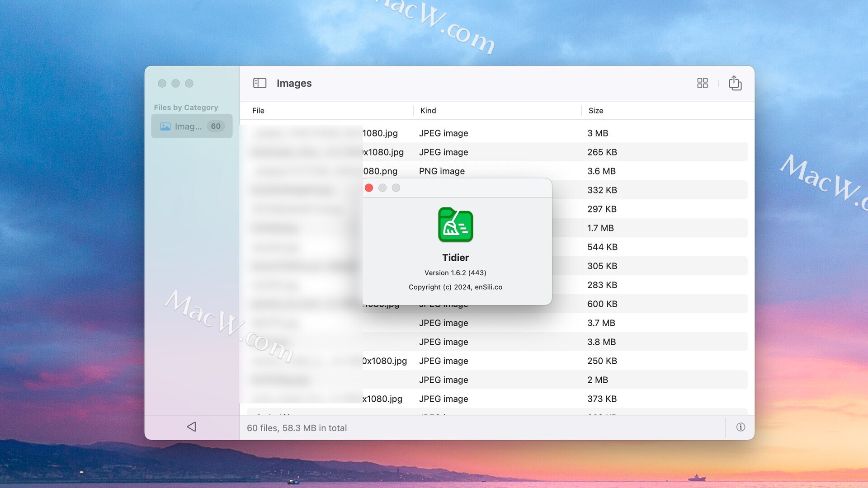The height and width of the screenshot is (488, 868).
Task: Toggle the sidebar panel icon
Action: [259, 83]
